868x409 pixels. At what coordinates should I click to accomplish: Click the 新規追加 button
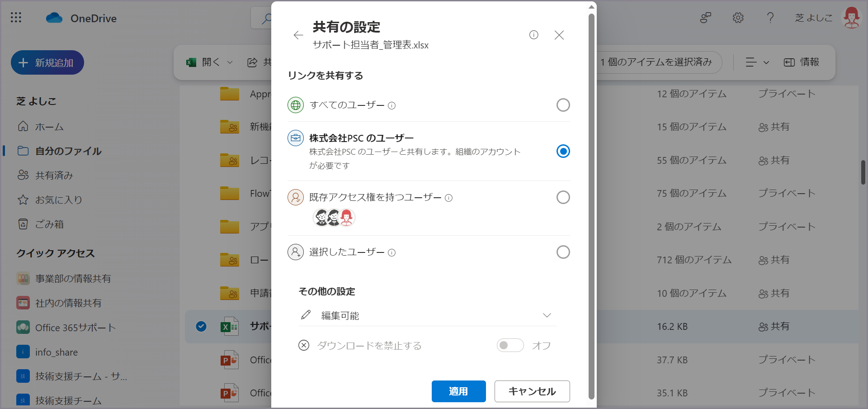[47, 62]
